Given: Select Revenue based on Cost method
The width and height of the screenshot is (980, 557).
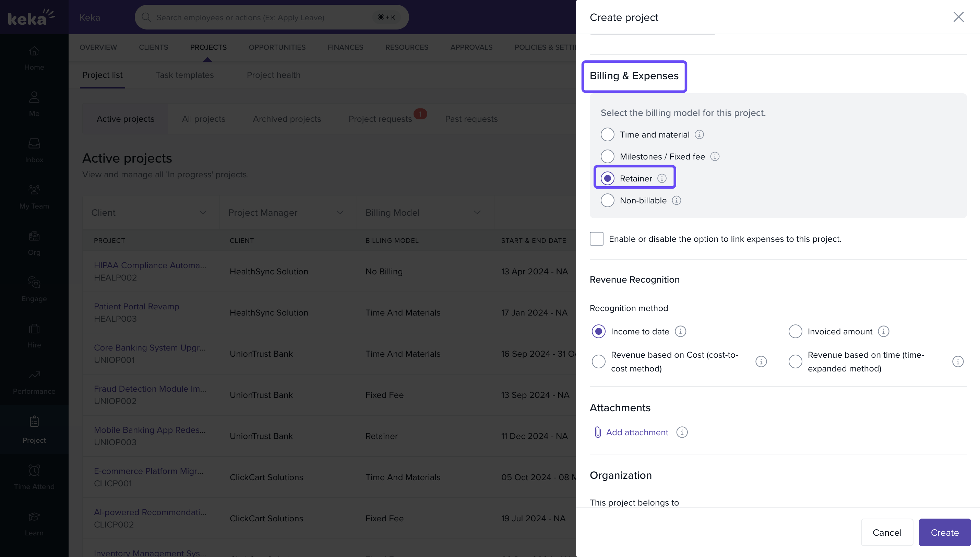Looking at the screenshot, I should click(x=598, y=362).
